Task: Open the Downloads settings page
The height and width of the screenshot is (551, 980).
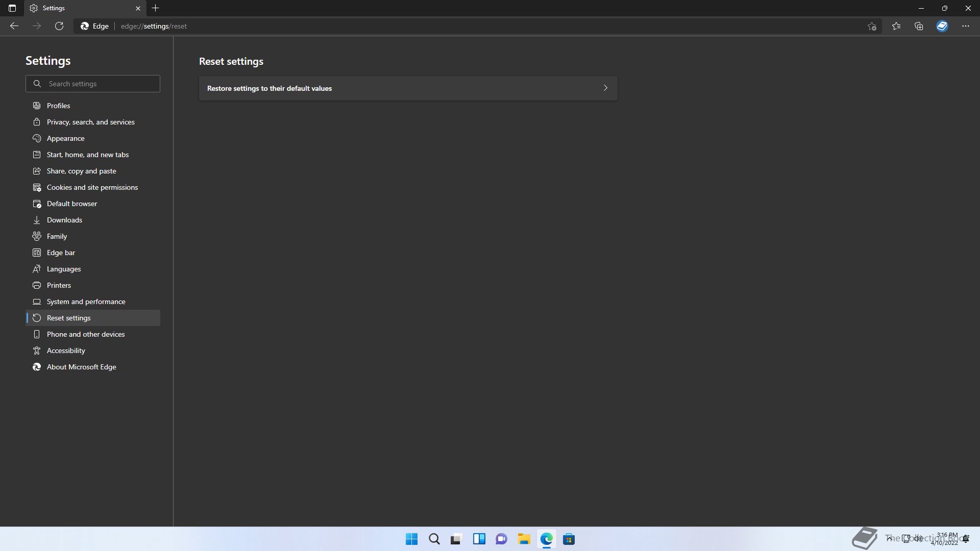Action: 64,220
